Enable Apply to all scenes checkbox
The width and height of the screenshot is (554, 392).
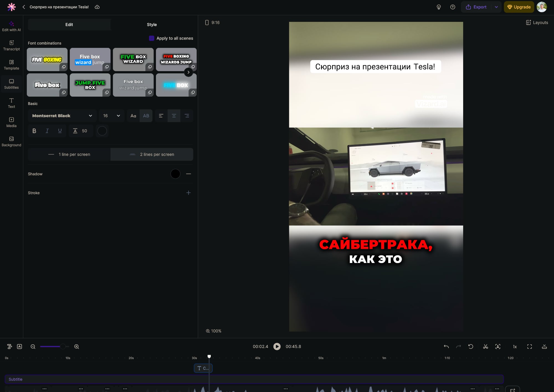click(152, 38)
